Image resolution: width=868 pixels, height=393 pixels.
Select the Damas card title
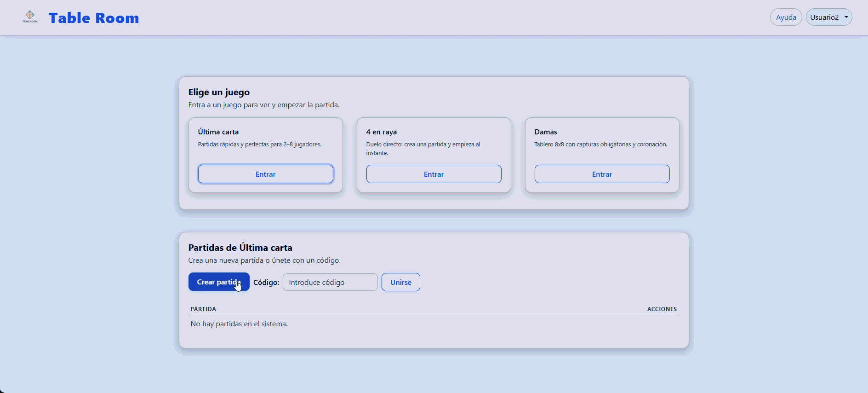(x=546, y=132)
